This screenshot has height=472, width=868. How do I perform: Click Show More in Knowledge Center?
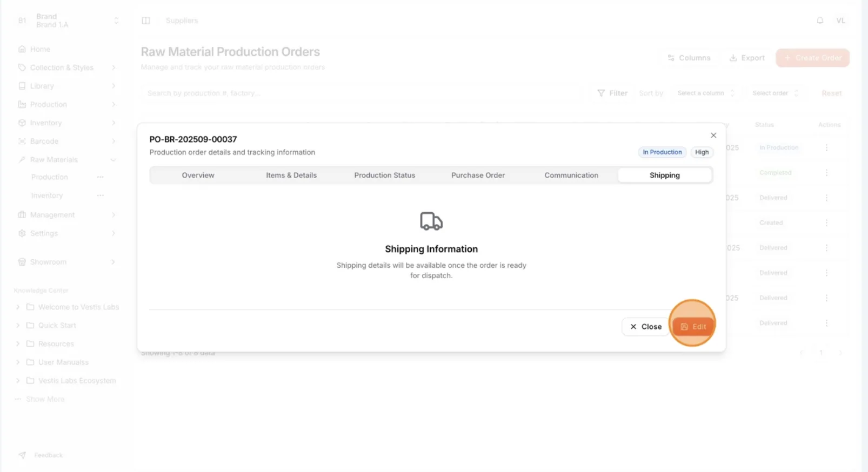pos(45,399)
